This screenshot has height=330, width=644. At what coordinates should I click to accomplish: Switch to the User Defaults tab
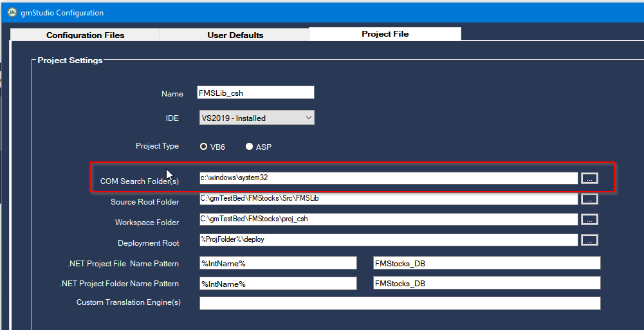(235, 35)
